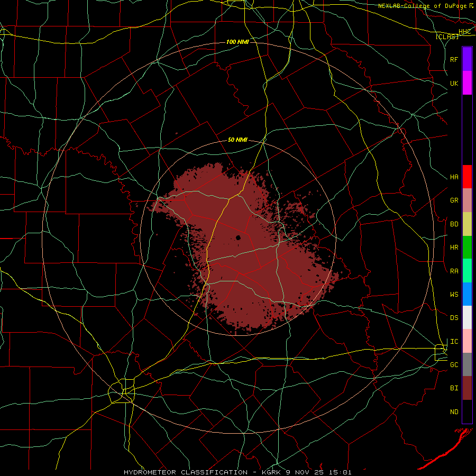Click the HYDROMETEOR CLASSIFICATION title text
Image resolution: width=476 pixels, height=476 pixels.
[186, 472]
